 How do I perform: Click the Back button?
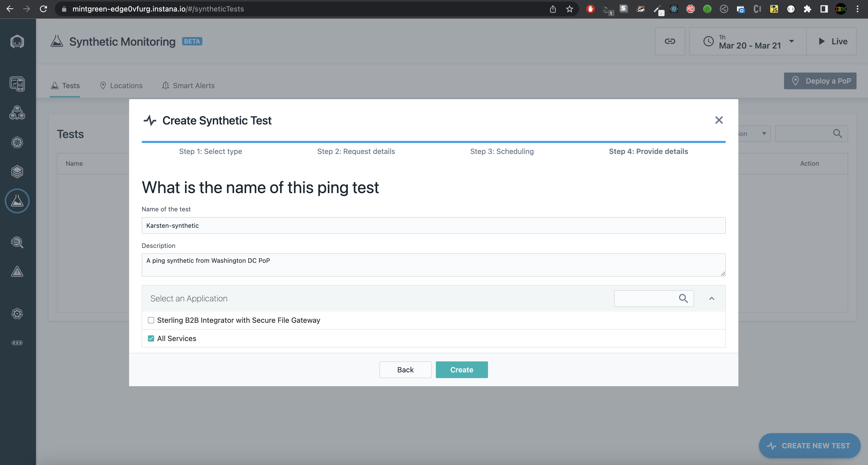405,369
